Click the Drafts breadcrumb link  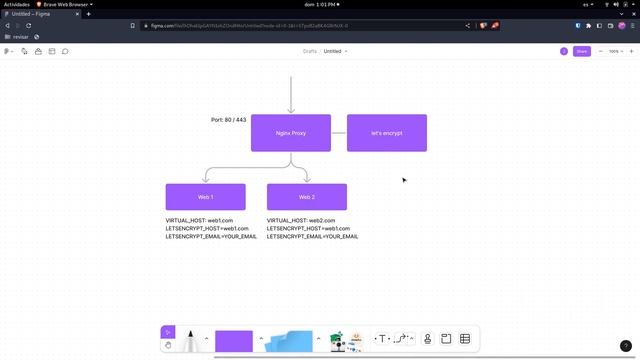(309, 51)
